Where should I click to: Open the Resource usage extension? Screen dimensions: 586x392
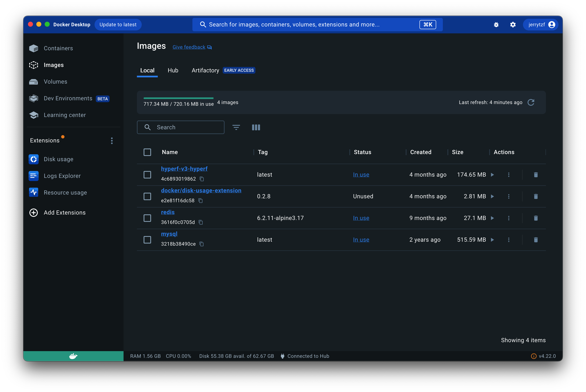pos(58,192)
